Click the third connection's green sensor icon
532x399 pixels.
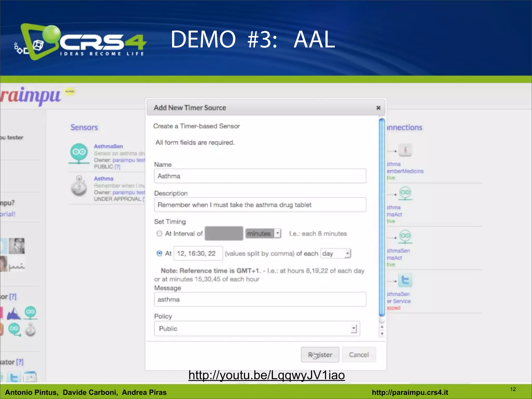pyautogui.click(x=405, y=237)
